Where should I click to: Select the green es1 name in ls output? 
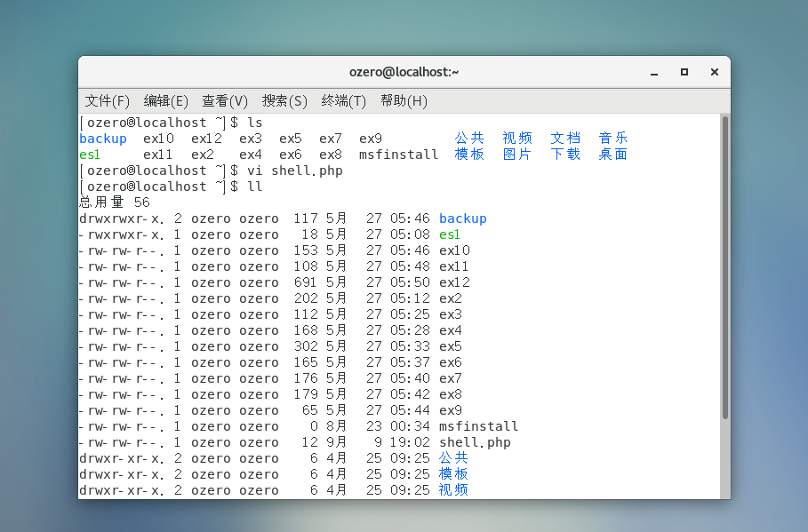point(90,155)
